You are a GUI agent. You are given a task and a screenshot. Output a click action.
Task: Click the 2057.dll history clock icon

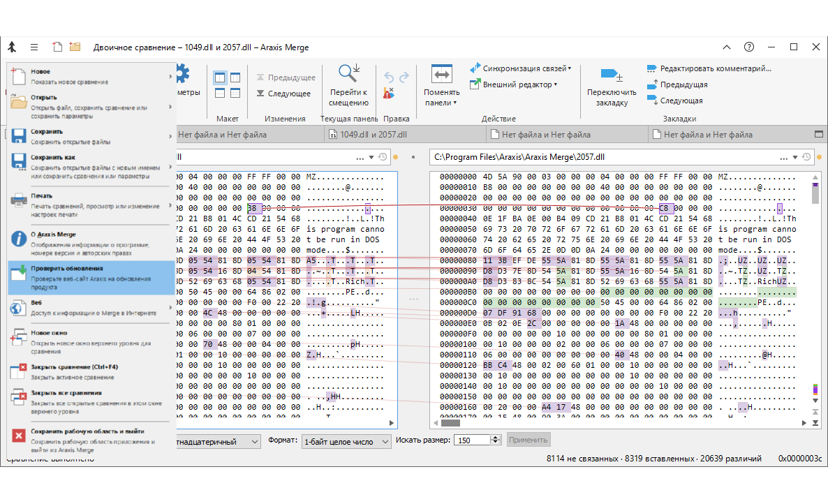point(806,157)
